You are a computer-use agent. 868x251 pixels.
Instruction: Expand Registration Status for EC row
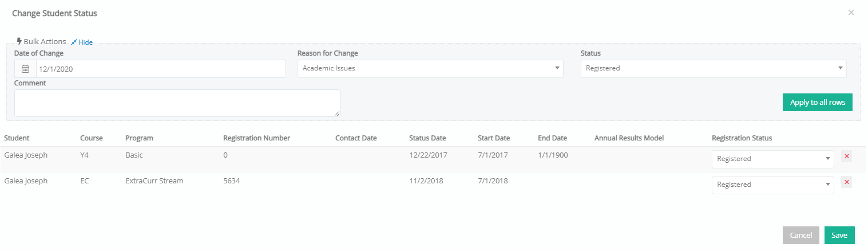772,185
